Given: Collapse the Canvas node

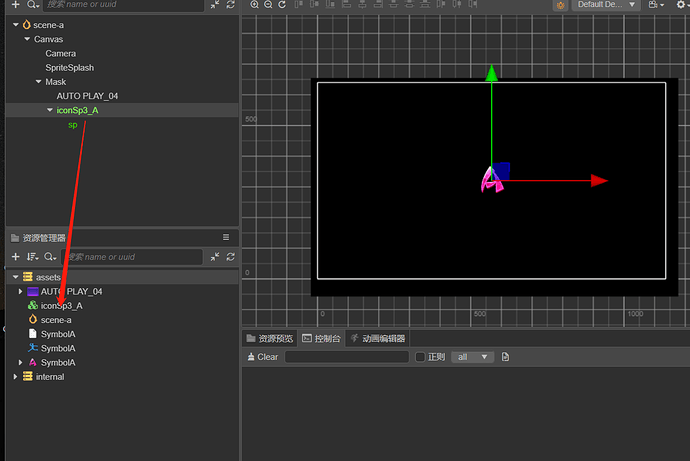Looking at the screenshot, I should click(27, 39).
